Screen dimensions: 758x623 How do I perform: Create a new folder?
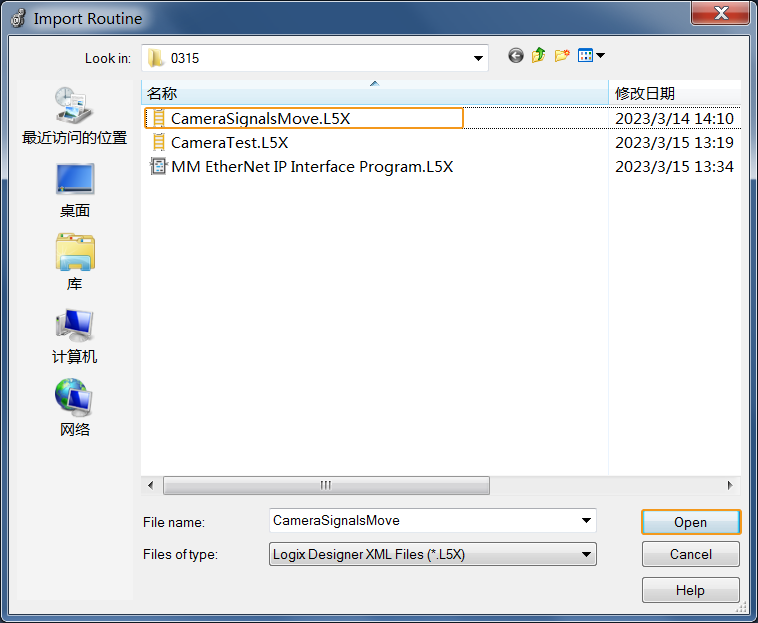point(562,56)
